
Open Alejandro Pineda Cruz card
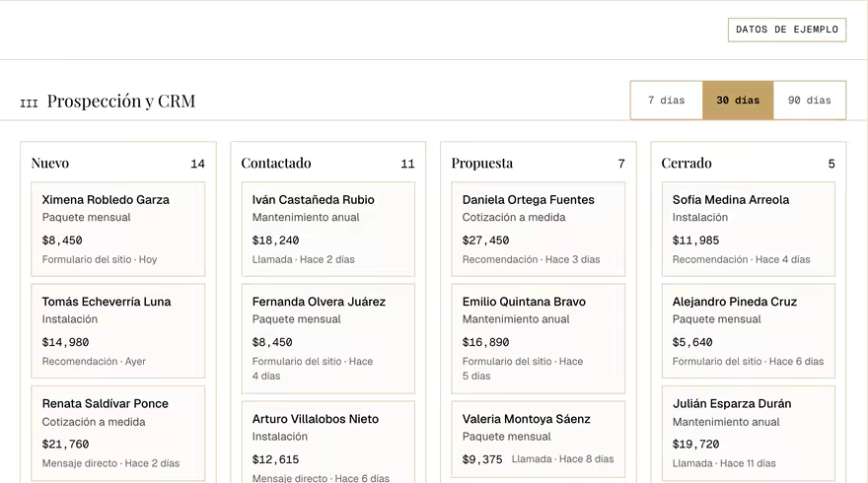749,331
